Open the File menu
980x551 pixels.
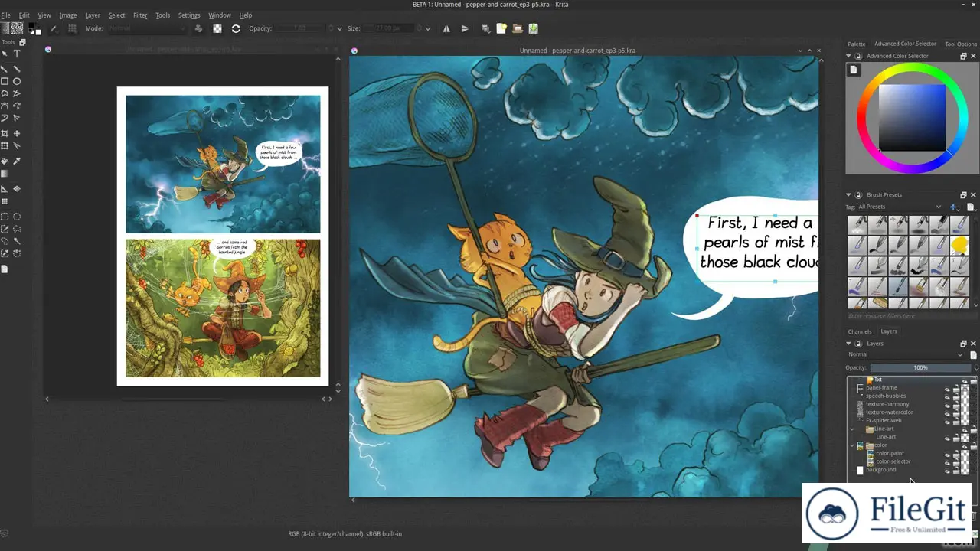click(5, 15)
